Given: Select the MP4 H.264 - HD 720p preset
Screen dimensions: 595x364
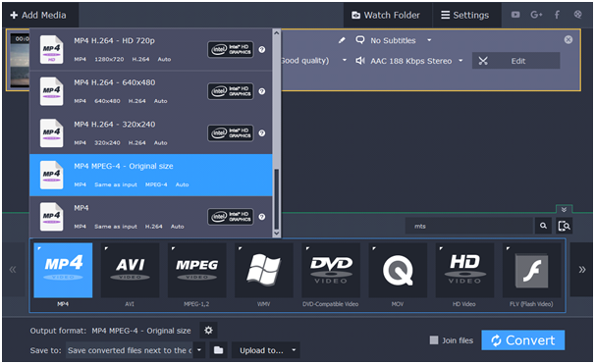Looking at the screenshot, I should click(151, 49).
